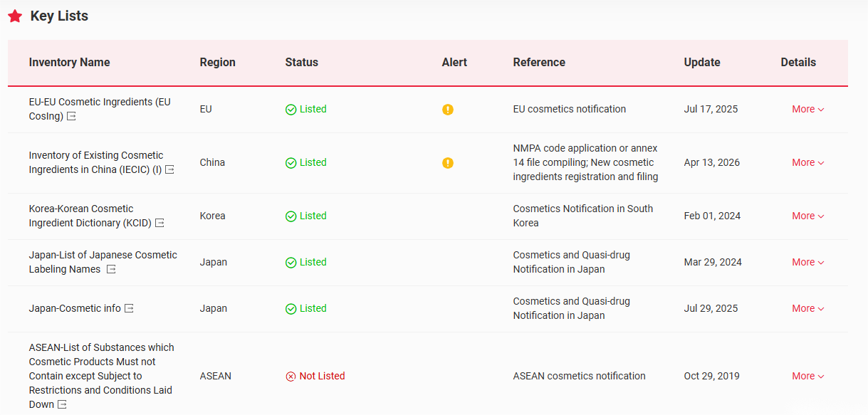Expand More details for EU CosIng row
Viewport: 868px width, 415px height.
807,110
